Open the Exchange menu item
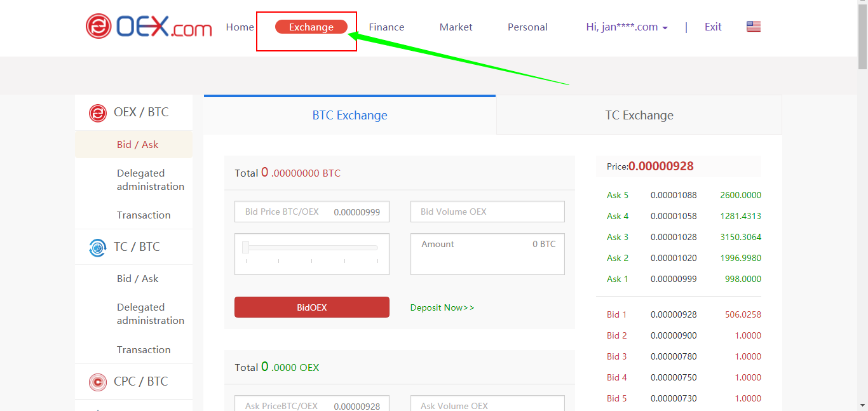This screenshot has width=868, height=411. coord(311,27)
